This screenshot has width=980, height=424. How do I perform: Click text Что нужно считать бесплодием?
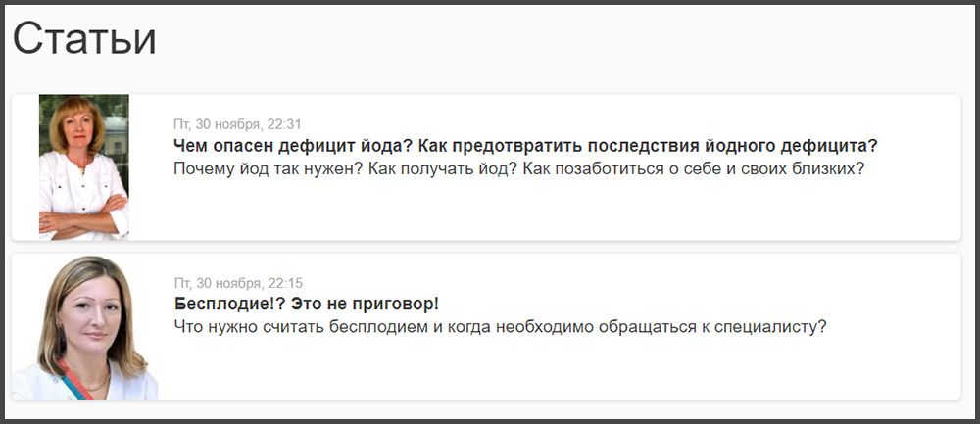tap(301, 327)
